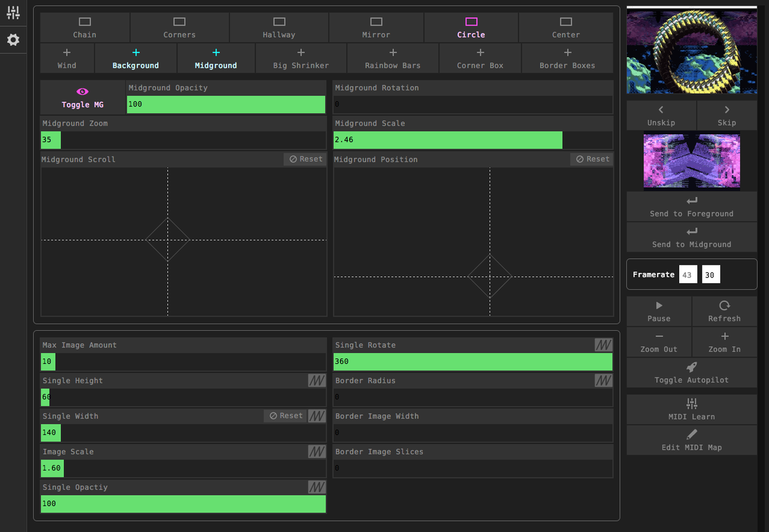769x532 pixels.
Task: Select the Center layout
Action: 566,28
